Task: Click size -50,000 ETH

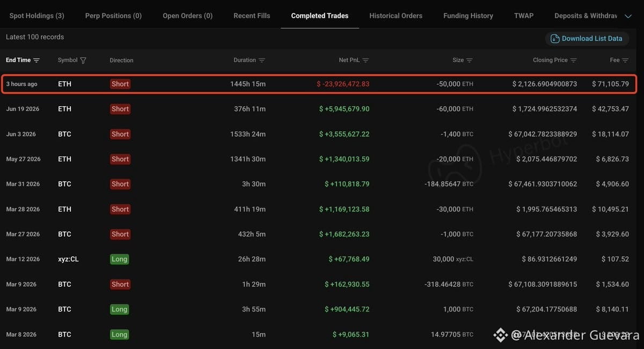Action: pos(456,84)
